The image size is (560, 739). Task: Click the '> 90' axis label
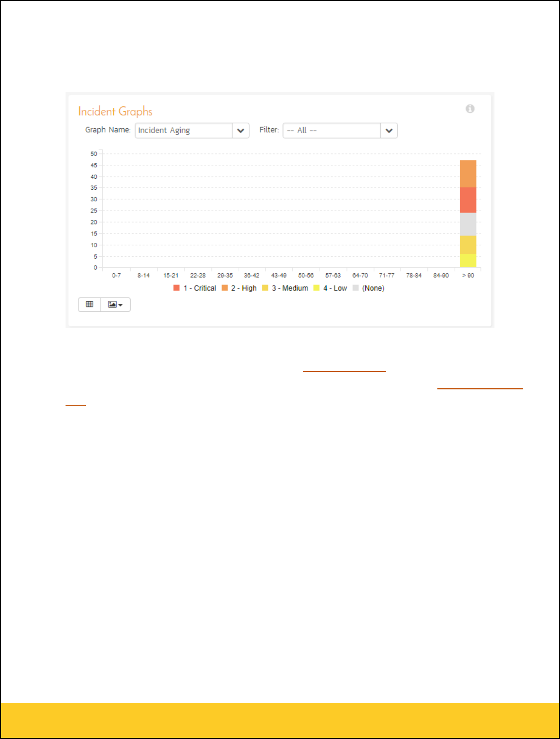pyautogui.click(x=468, y=276)
